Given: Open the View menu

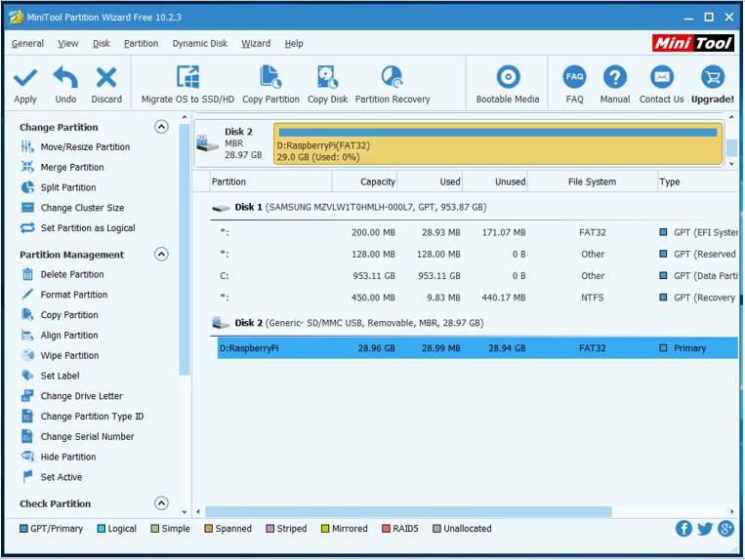Looking at the screenshot, I should click(x=68, y=44).
